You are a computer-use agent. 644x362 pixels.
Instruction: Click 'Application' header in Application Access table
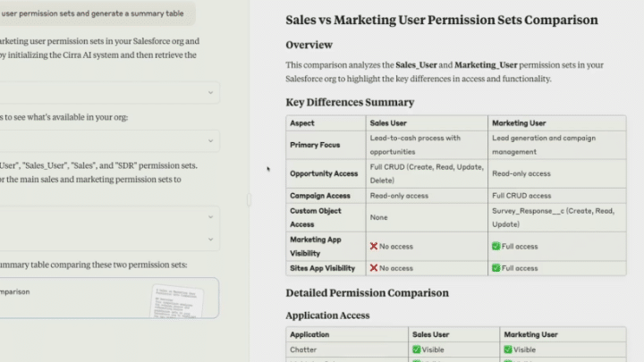point(309,334)
